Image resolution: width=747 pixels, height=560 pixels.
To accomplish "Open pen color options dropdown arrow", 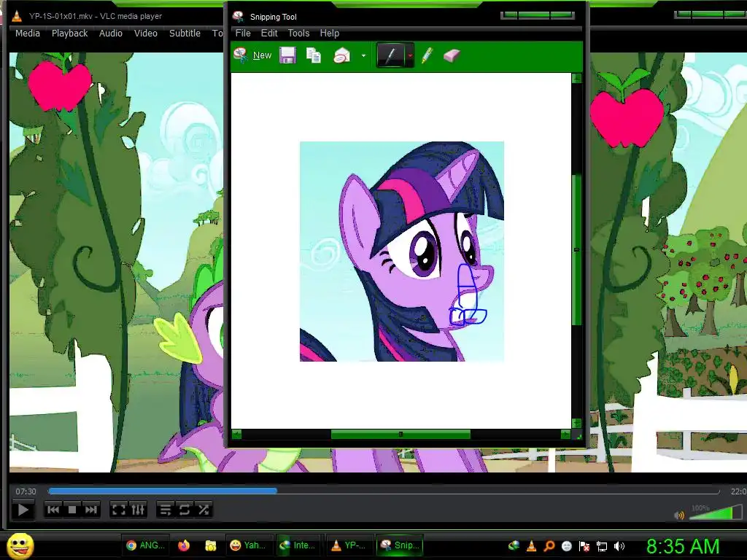I will tap(410, 55).
